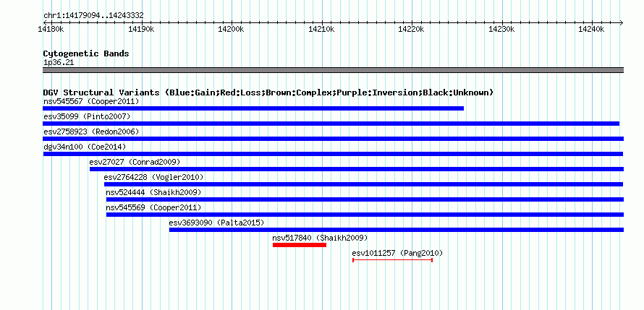Click the 14240k ruler label
The image size is (644, 310).
(591, 29)
